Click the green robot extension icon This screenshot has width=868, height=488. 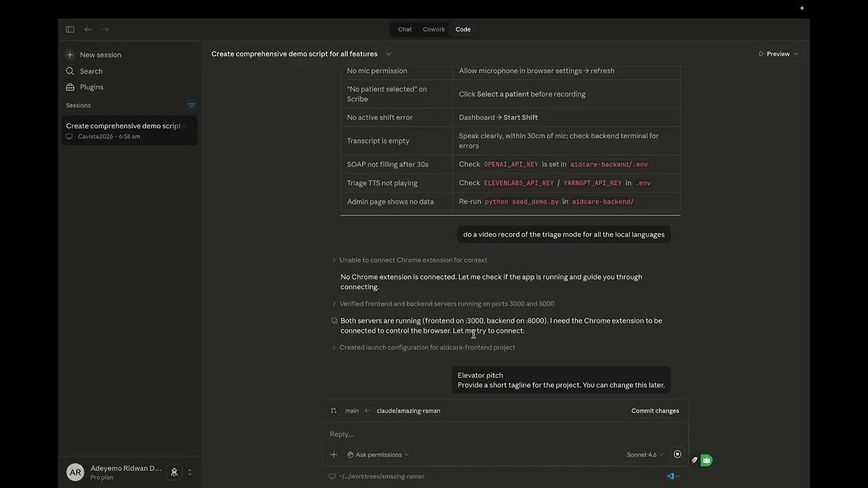tap(706, 460)
